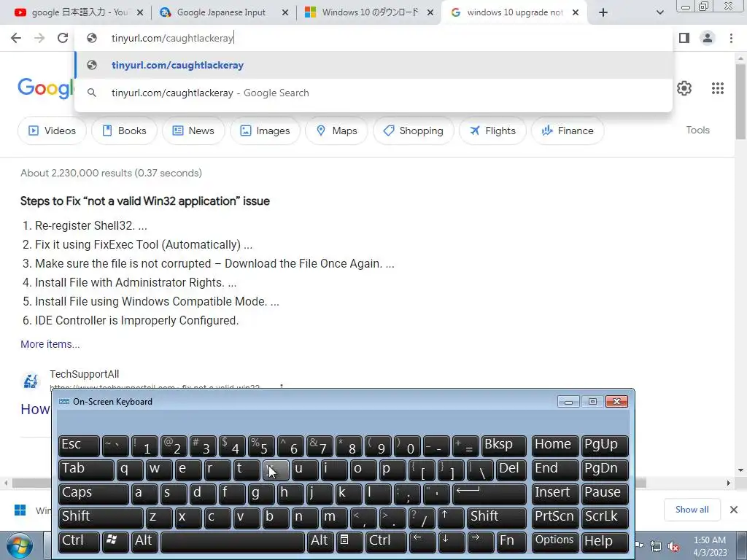Tap the Enter arrow key on keyboard
The width and height of the screenshot is (747, 560).
489,494
